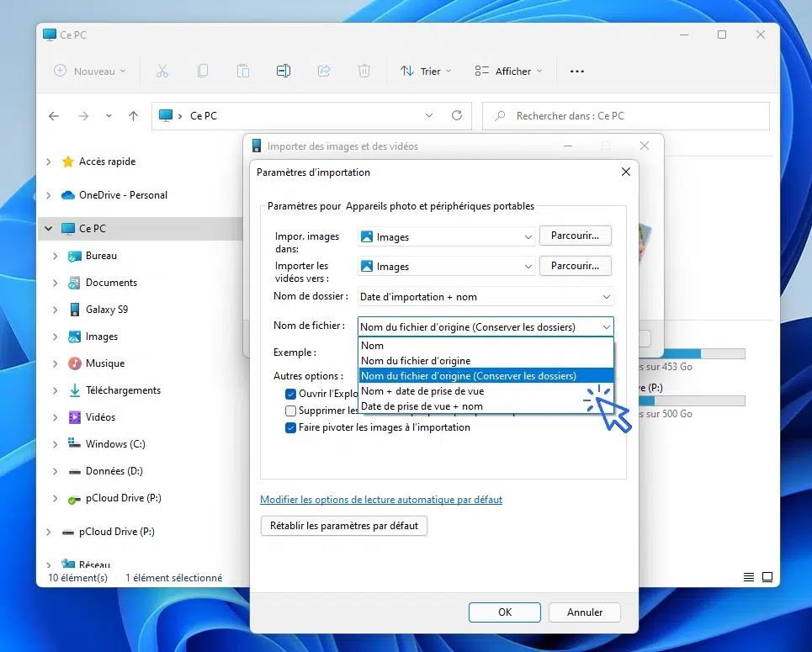Image resolution: width=812 pixels, height=652 pixels.
Task: Click the Rename icon in toolbar
Action: (284, 72)
